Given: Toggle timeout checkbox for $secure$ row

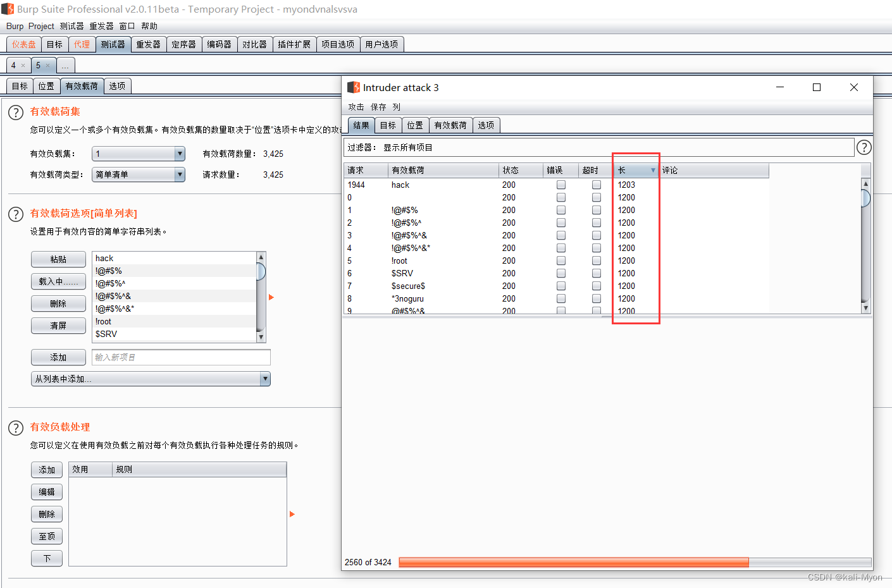Looking at the screenshot, I should point(597,286).
